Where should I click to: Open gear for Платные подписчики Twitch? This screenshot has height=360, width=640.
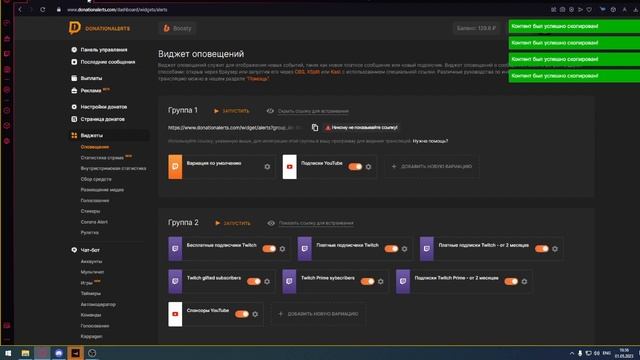(404, 249)
